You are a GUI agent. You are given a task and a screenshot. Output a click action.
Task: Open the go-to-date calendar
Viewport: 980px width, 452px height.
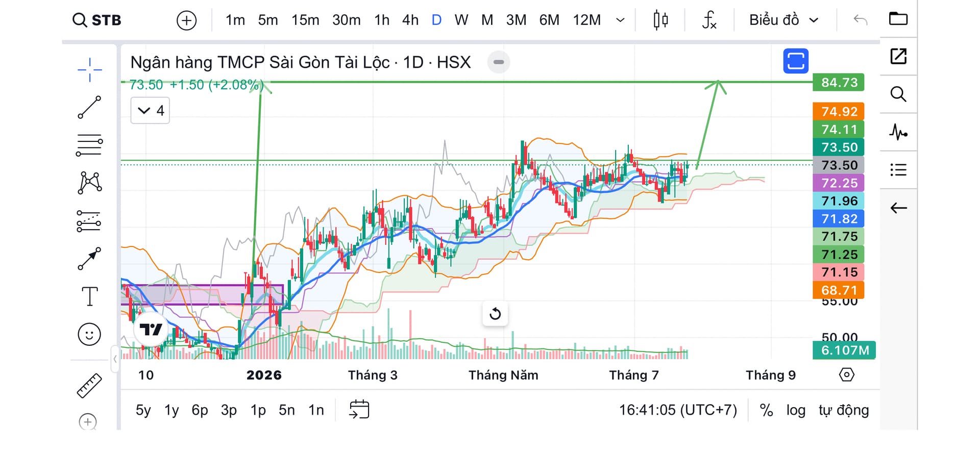point(359,410)
